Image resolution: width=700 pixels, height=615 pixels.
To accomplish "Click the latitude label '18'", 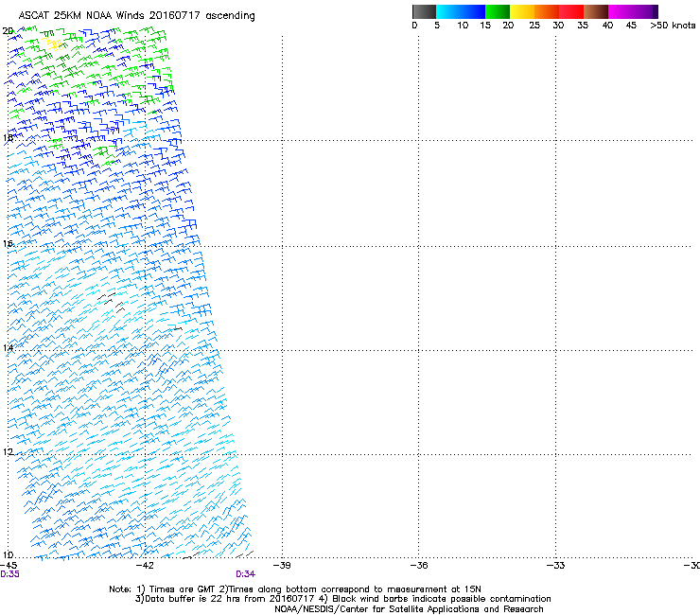I will pos(8,137).
